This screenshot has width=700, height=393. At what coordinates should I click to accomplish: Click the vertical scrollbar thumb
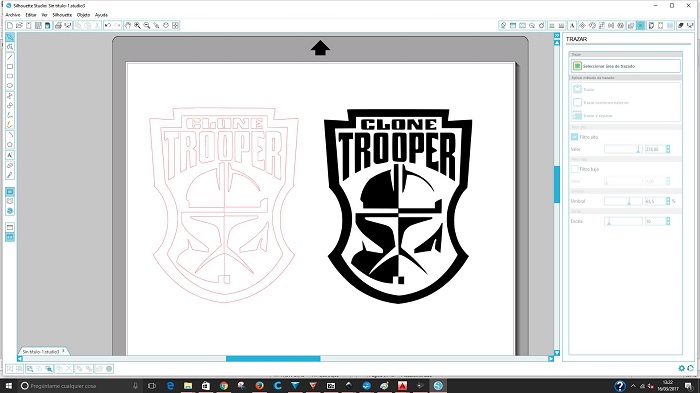557,184
